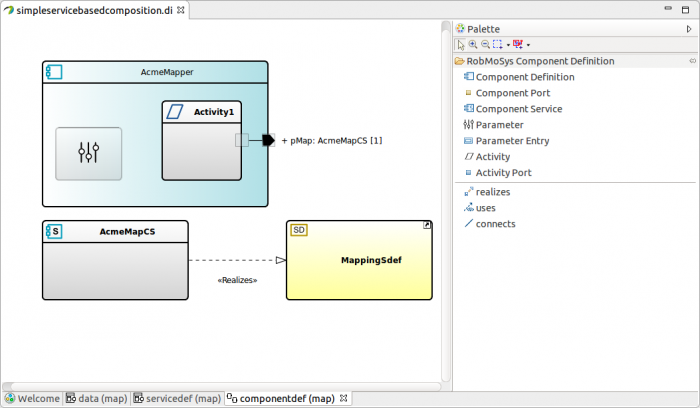Pick the Component Definition palette tool
This screenshot has height=408, width=700.
(524, 77)
